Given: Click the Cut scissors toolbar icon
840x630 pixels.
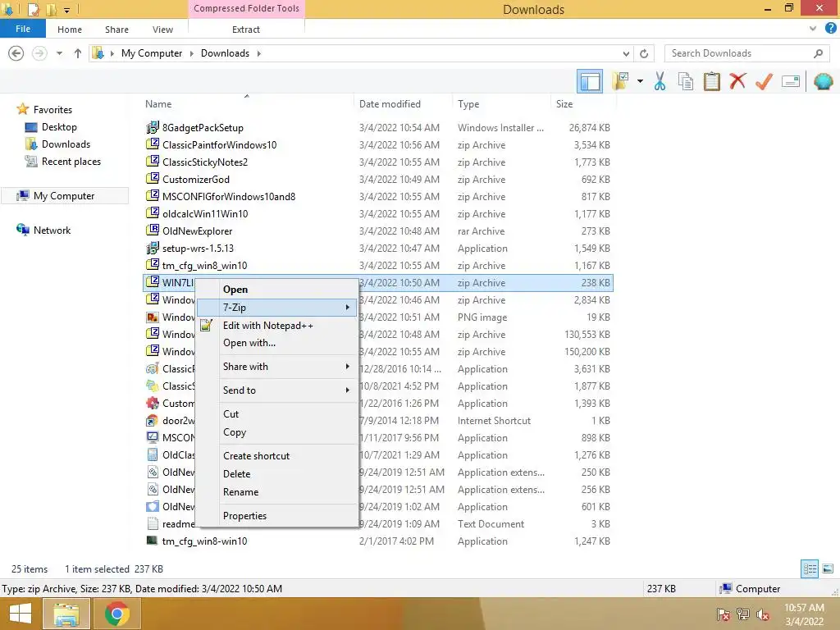Looking at the screenshot, I should 660,81.
